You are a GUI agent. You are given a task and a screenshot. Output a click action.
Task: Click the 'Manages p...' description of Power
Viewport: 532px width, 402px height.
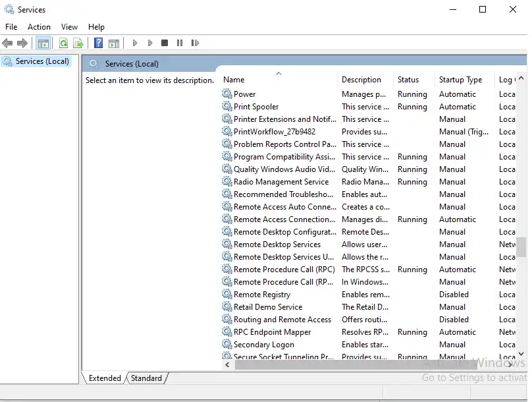click(x=363, y=94)
